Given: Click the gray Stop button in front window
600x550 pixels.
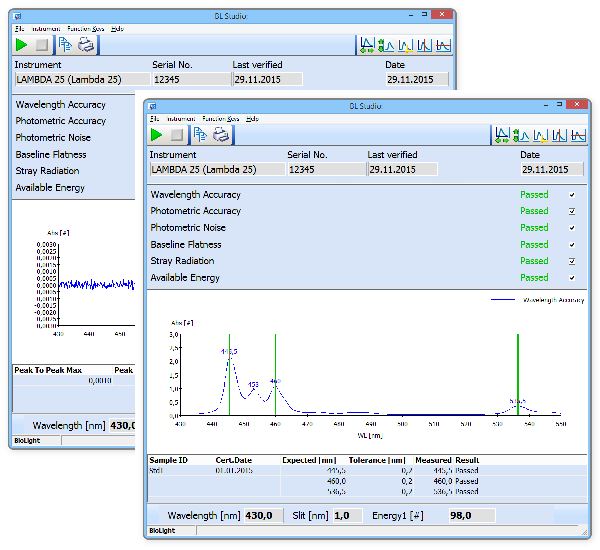Looking at the screenshot, I should pos(176,135).
